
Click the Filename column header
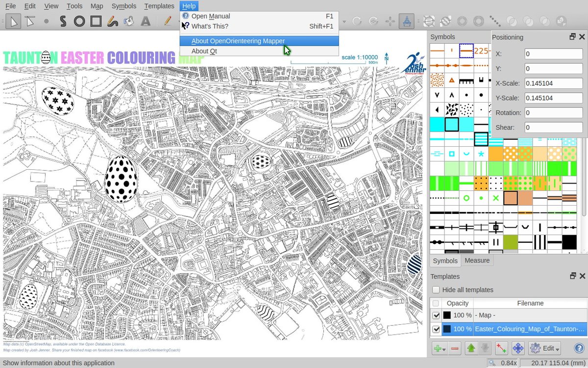pos(530,303)
